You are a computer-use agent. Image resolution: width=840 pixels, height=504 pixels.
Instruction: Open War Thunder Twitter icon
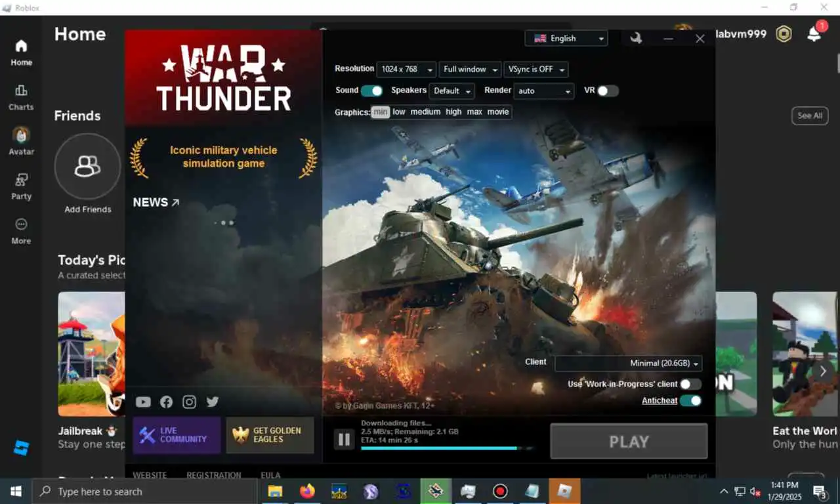click(212, 402)
